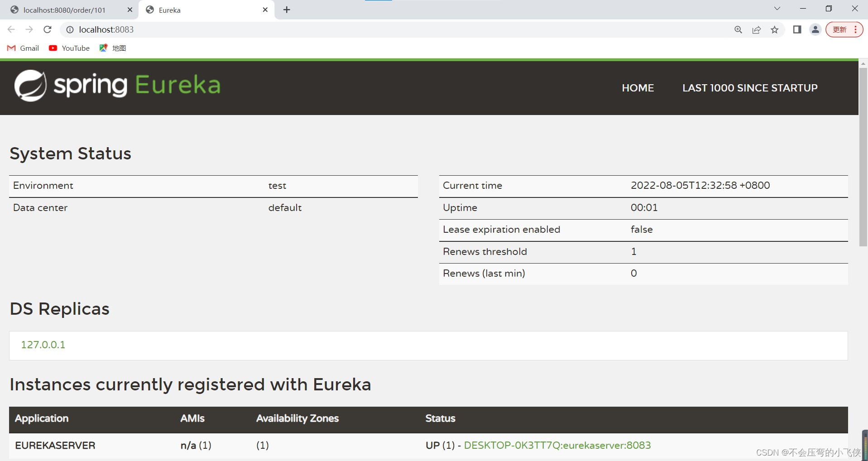Click the 'Uptime' row label
The image size is (868, 461).
coord(460,207)
